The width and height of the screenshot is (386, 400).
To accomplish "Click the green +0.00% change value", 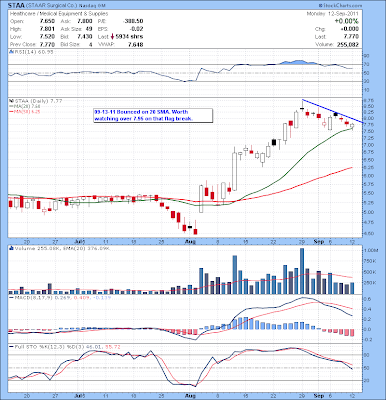I will (347, 21).
